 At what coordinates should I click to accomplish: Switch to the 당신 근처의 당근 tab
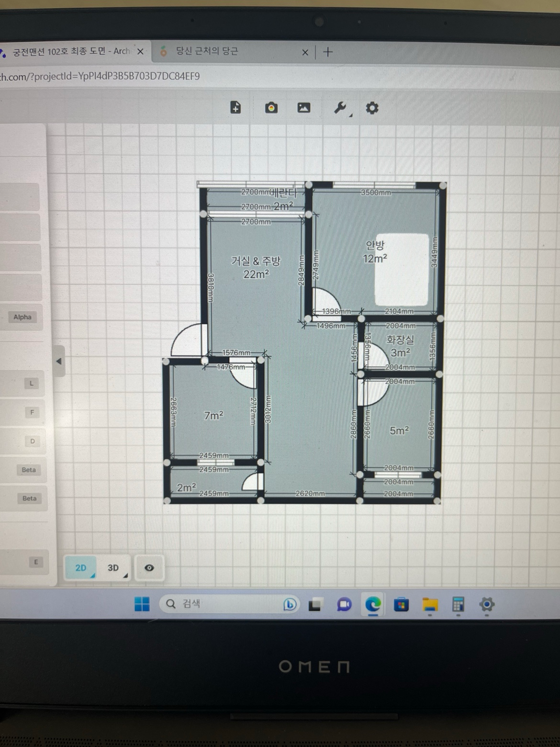pos(207,51)
